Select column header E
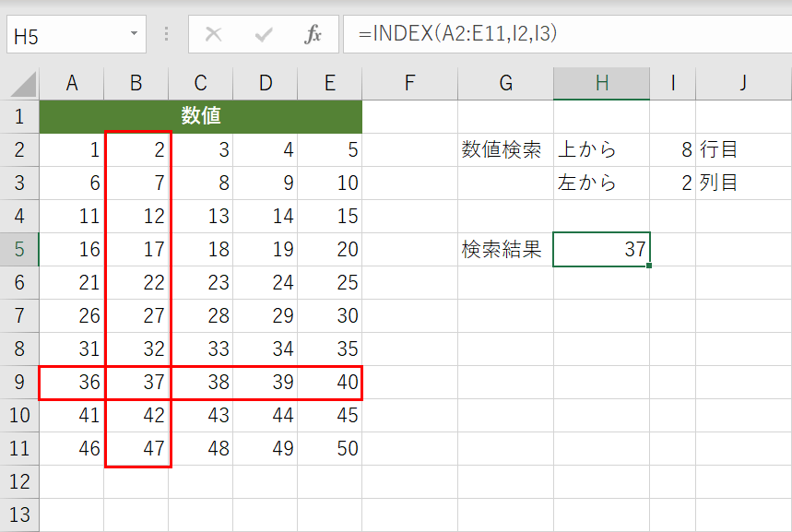 [x=329, y=82]
